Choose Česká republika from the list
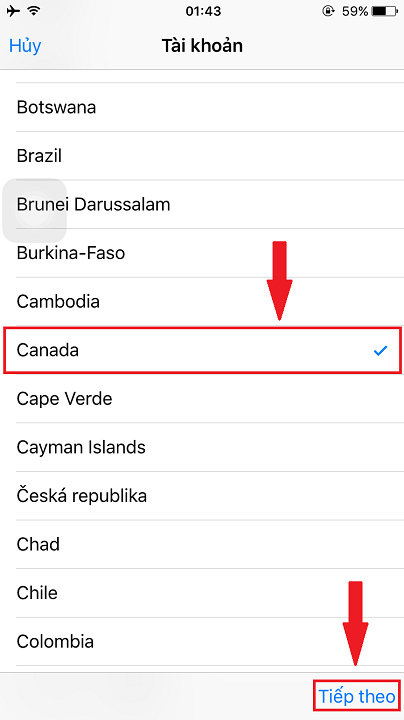This screenshot has height=720, width=404. (202, 496)
